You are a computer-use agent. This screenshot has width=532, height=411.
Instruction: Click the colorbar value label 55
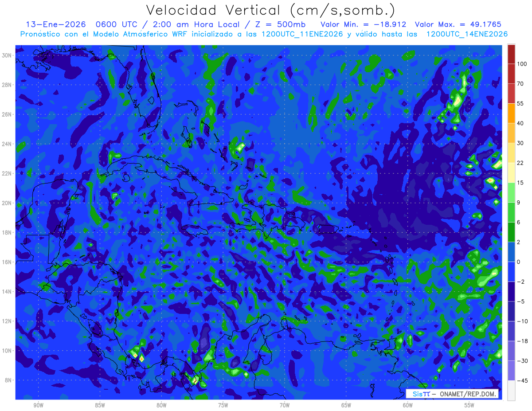point(520,103)
